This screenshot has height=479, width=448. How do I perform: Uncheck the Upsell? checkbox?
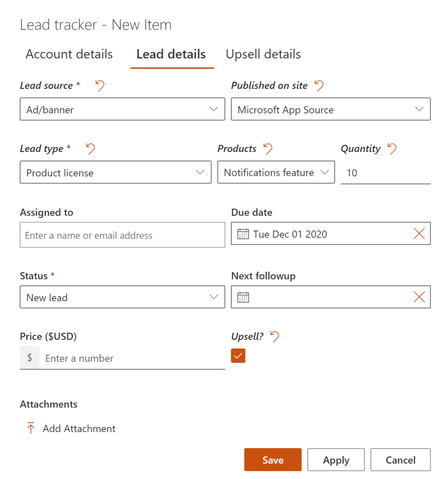coord(238,356)
